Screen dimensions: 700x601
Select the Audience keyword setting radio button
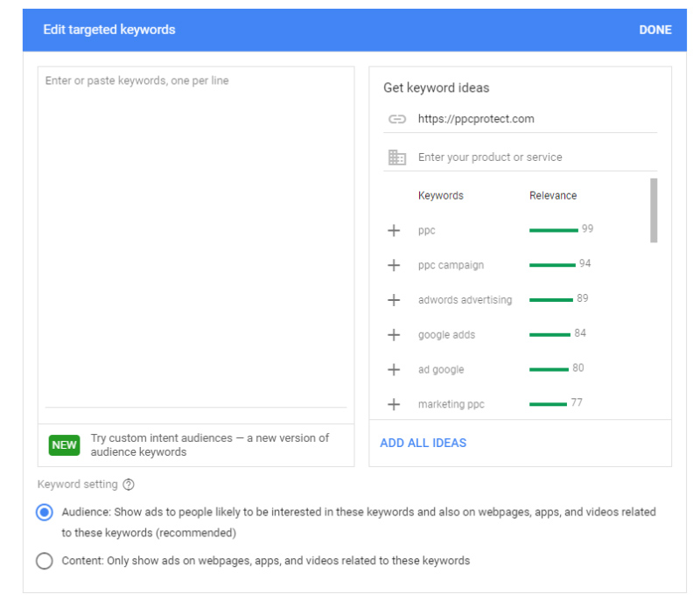point(45,513)
